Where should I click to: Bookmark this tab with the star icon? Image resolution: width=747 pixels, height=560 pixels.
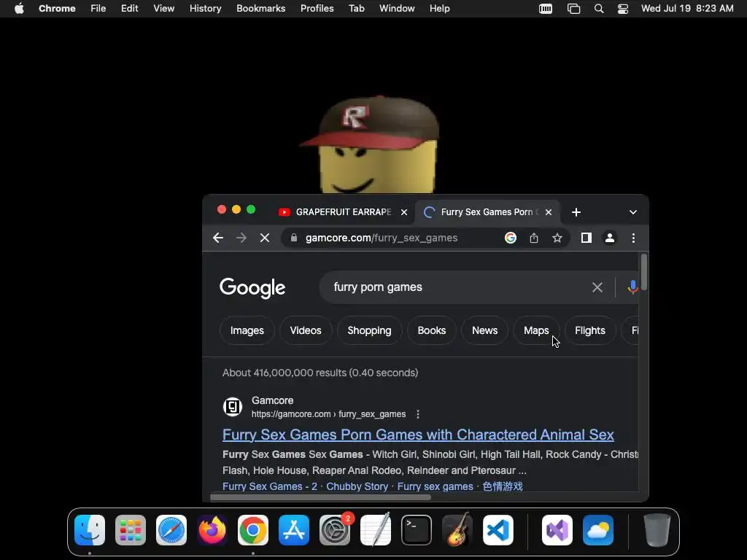(557, 238)
